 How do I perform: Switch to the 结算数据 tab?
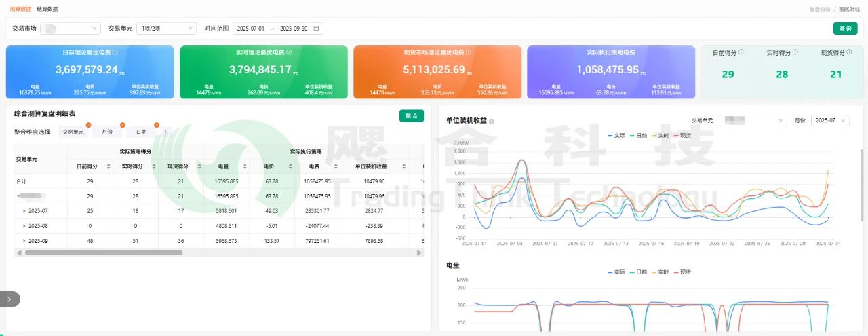[47, 9]
